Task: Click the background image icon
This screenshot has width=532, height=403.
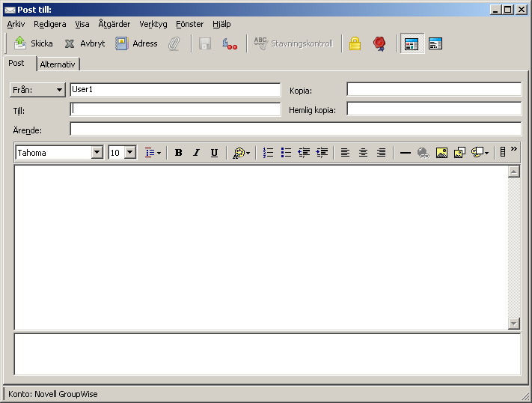Action: pyautogui.click(x=459, y=153)
